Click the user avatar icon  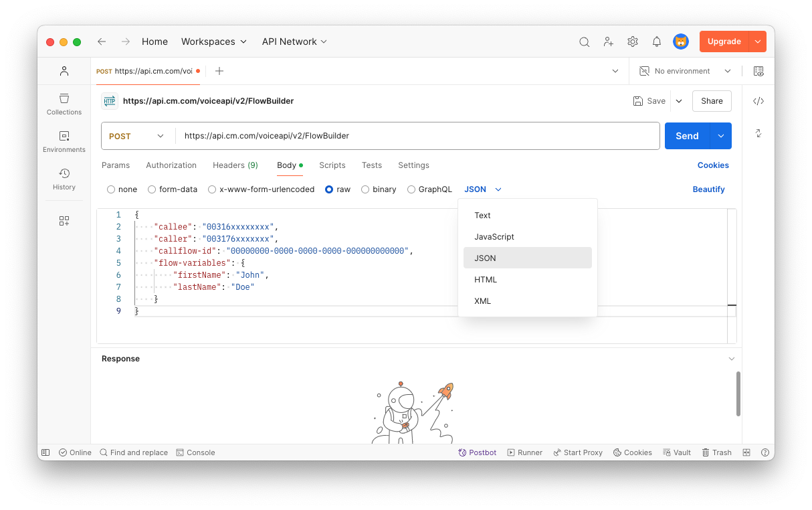681,41
